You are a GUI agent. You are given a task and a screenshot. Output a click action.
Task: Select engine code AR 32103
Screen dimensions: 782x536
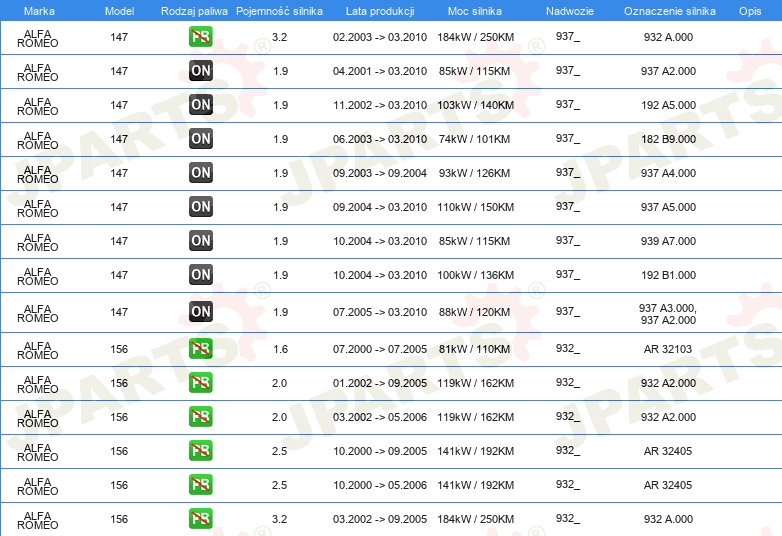[x=668, y=349]
